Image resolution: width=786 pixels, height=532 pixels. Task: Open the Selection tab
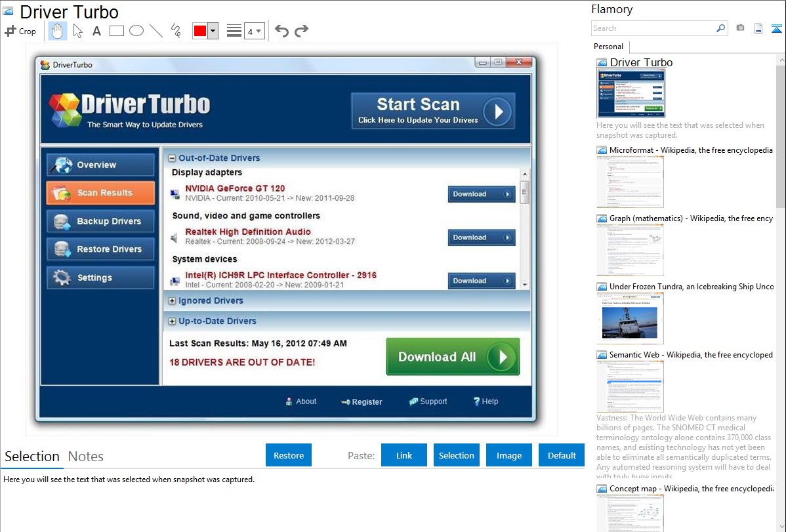tap(32, 457)
